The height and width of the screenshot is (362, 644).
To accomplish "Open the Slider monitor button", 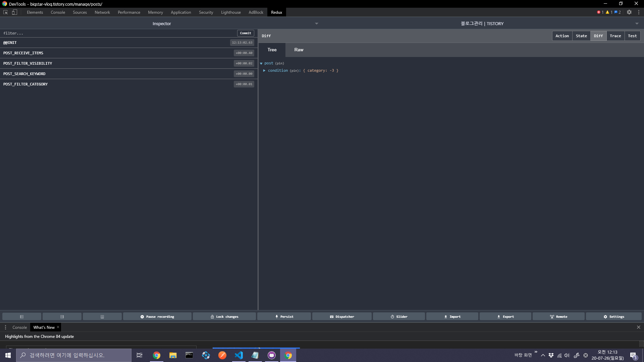I will click(399, 316).
